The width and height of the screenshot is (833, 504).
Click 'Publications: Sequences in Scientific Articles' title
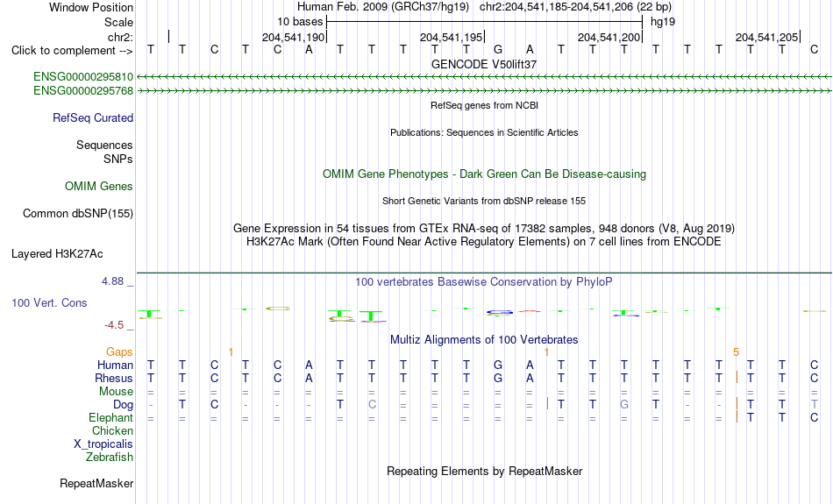pos(484,132)
